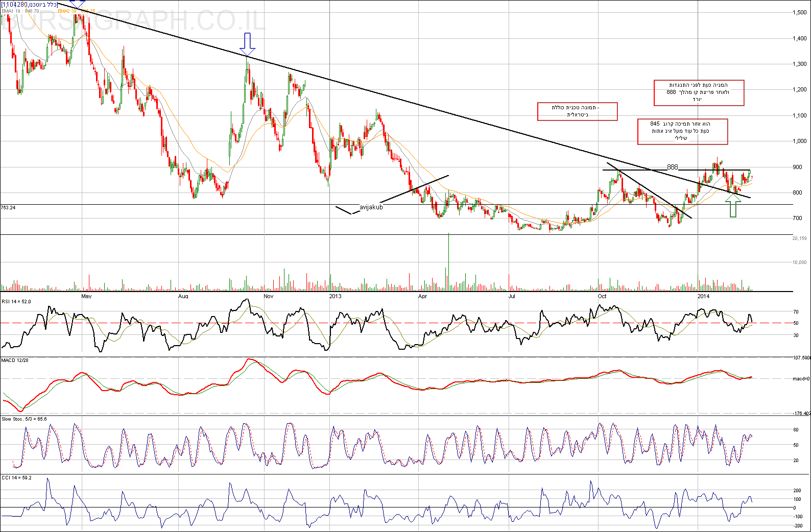Select the 'CCI 14 = 59.2' panel label

pos(16,478)
